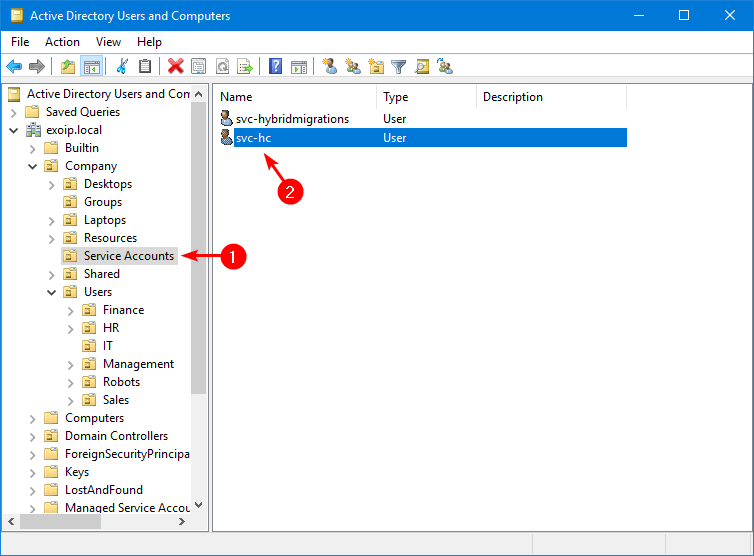Click the Forward arrow toolbar icon

point(37,66)
